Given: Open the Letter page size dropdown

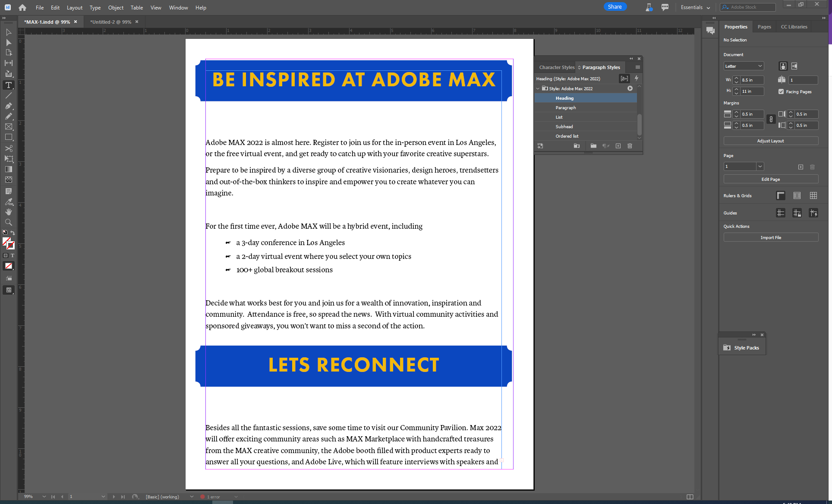Looking at the screenshot, I should [x=743, y=66].
